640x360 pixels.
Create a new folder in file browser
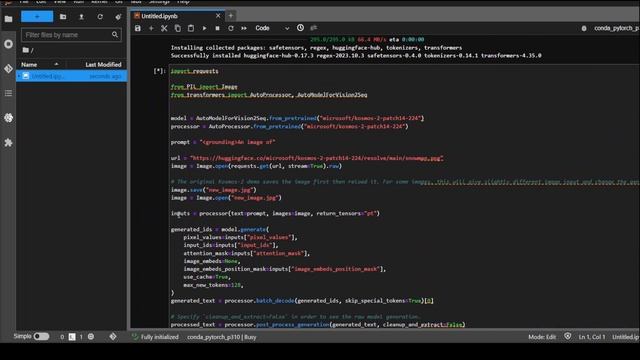[x=63, y=17]
